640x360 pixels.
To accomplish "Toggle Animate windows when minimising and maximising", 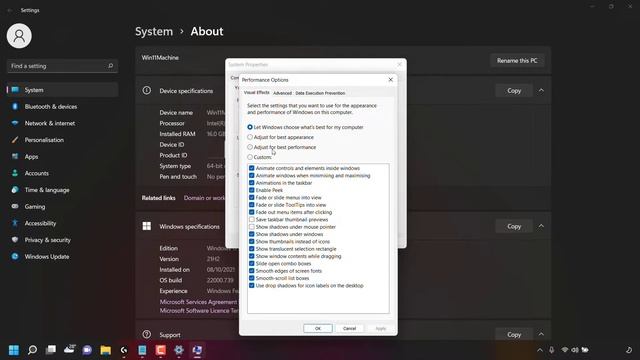I will coord(252,176).
